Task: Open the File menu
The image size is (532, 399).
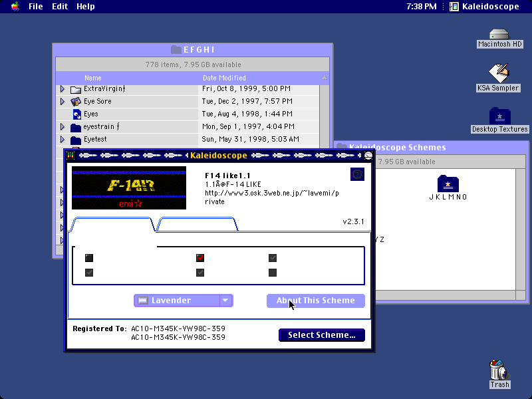Action: point(36,7)
